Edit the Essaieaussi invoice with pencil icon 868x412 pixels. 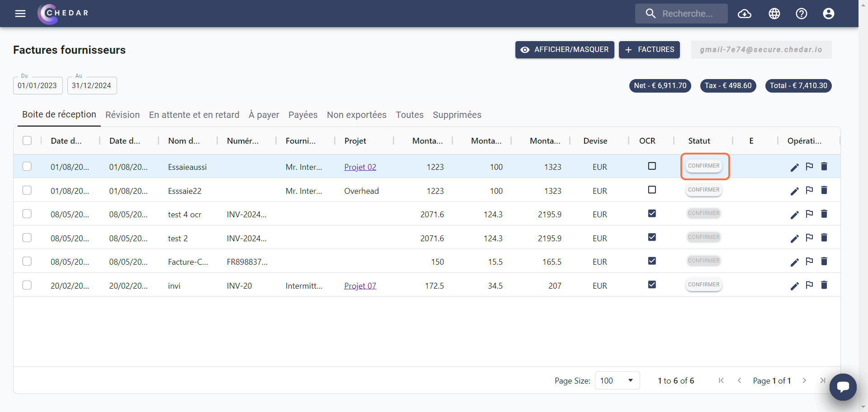795,167
